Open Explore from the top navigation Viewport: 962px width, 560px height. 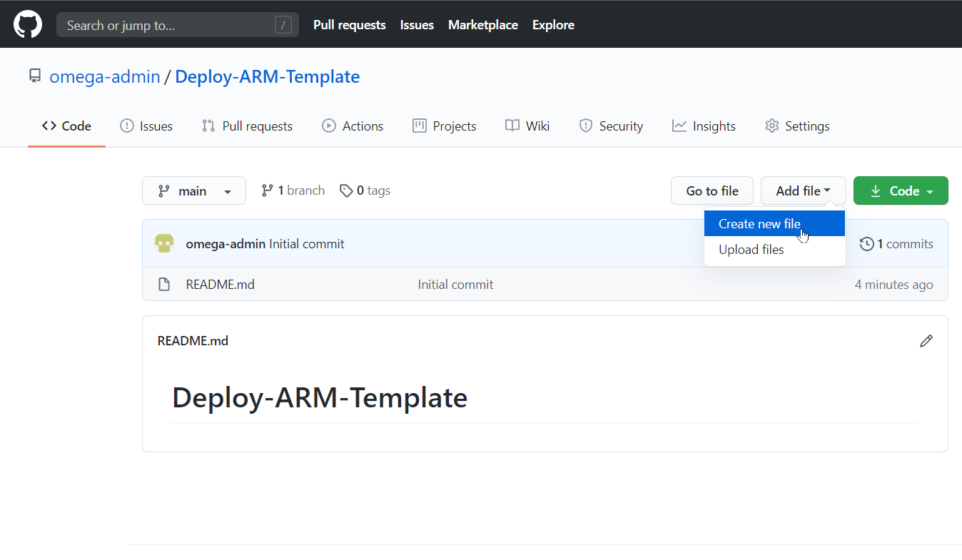553,25
